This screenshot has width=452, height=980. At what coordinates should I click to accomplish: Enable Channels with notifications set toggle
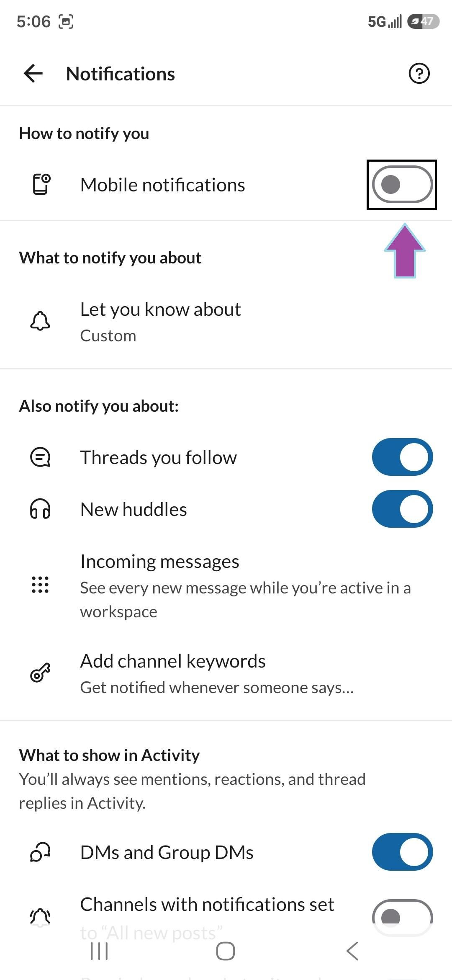pyautogui.click(x=402, y=917)
